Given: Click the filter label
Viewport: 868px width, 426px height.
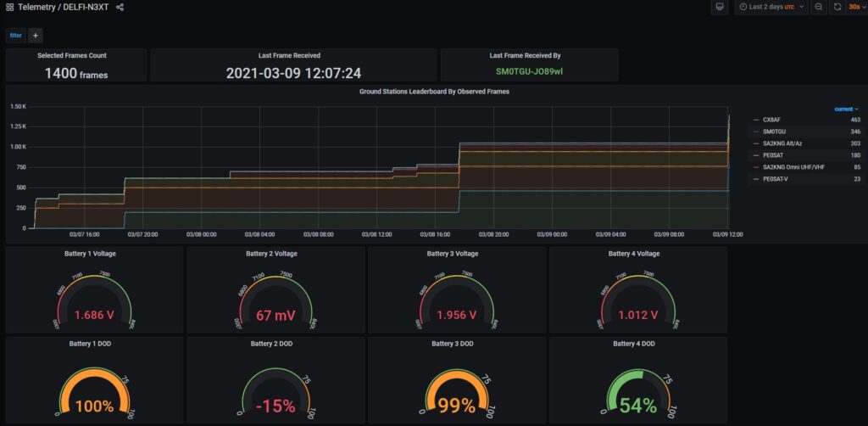Looking at the screenshot, I should point(15,36).
